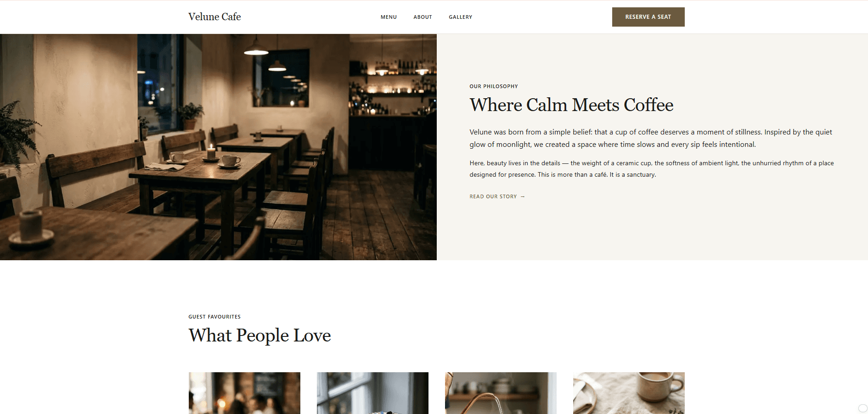Click the arrow icon after READ OUR STORY

click(523, 196)
